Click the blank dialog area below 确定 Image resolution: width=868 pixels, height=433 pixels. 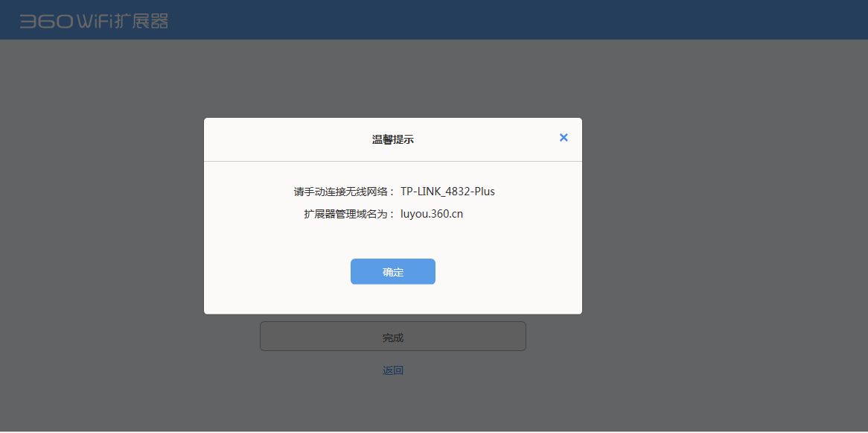tap(392, 300)
